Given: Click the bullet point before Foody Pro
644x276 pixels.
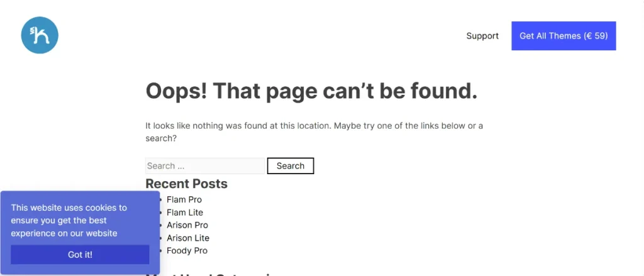Looking at the screenshot, I should [x=160, y=250].
